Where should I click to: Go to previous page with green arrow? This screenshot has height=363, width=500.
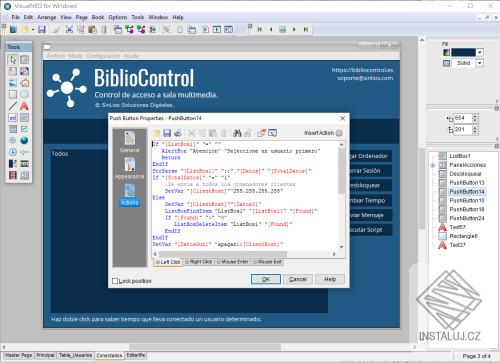coord(271,30)
